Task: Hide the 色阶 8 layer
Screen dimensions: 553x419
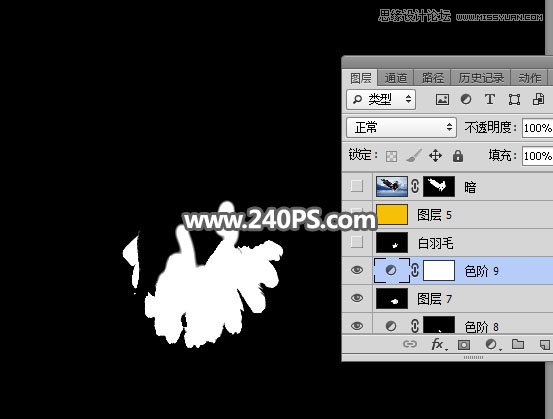Action: (x=357, y=326)
